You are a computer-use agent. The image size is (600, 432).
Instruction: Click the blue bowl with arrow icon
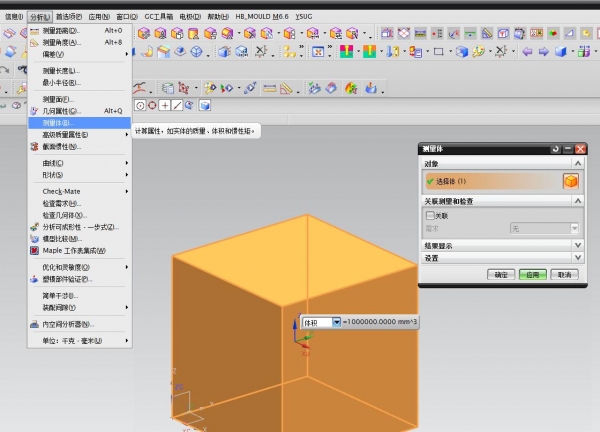click(x=370, y=88)
